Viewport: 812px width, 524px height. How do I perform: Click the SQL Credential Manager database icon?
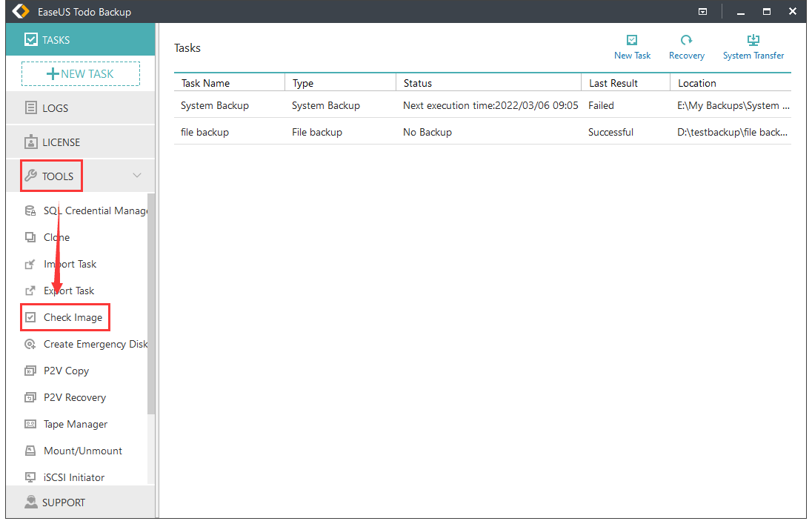click(x=30, y=210)
